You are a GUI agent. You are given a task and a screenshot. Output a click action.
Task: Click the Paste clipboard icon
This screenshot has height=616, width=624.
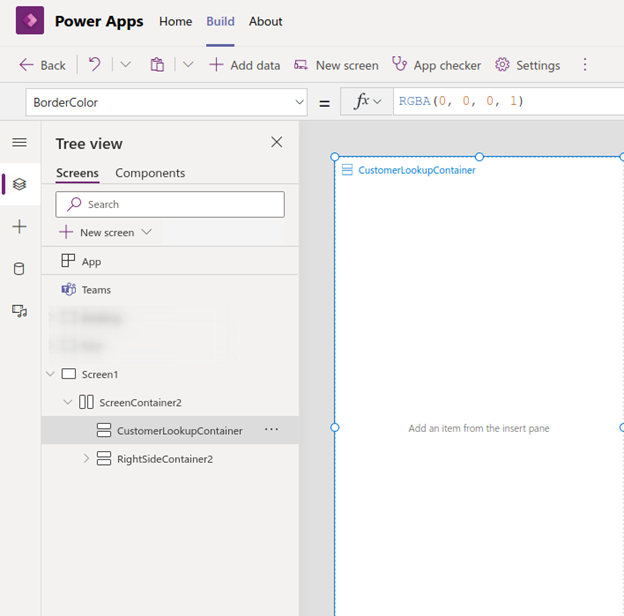pyautogui.click(x=157, y=64)
